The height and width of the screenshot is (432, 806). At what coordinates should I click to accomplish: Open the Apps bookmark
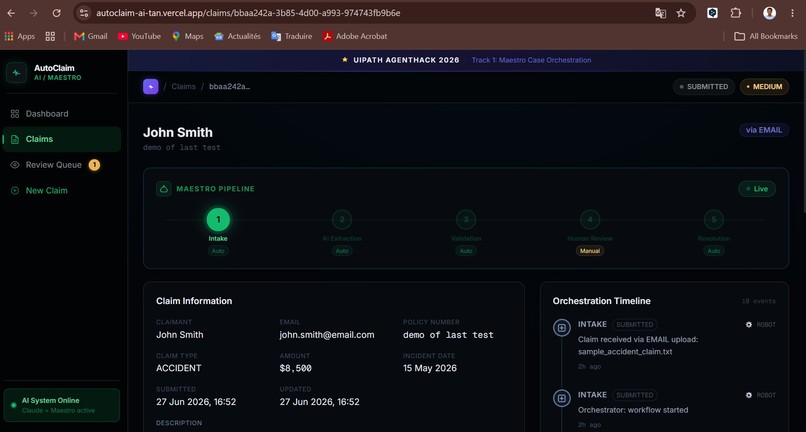tap(20, 37)
